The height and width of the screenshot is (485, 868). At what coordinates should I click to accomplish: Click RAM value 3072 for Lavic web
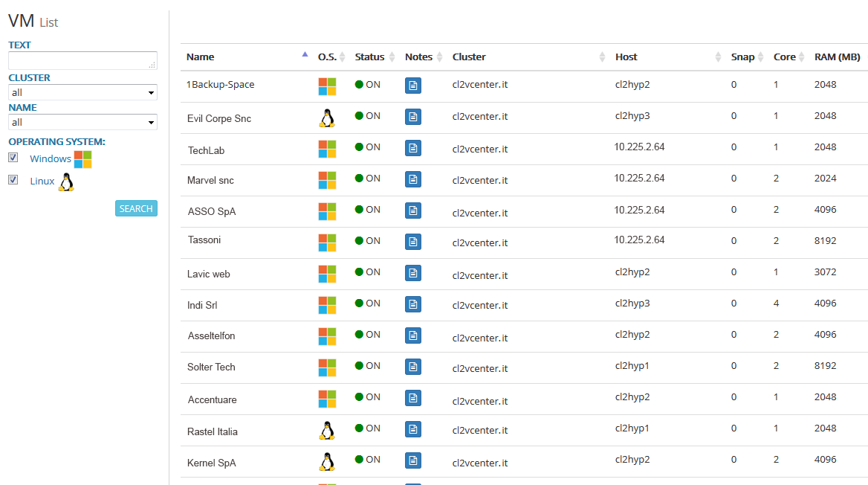pos(826,272)
